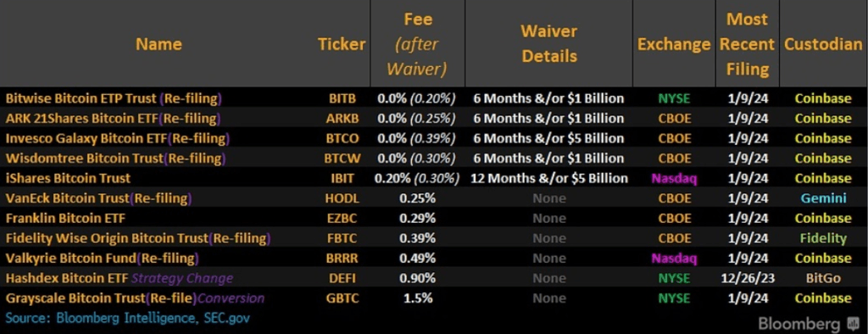
Task: Click the IBIT ticker cell
Action: pos(342,178)
